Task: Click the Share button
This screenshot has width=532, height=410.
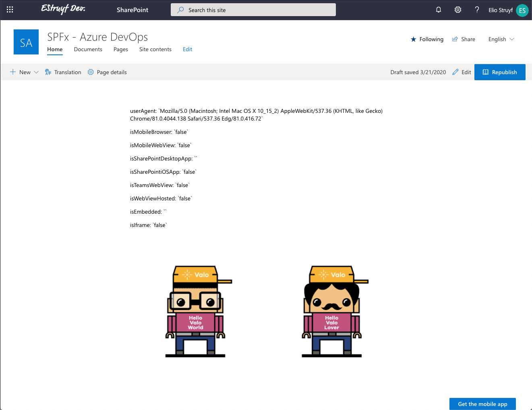Action: click(464, 39)
